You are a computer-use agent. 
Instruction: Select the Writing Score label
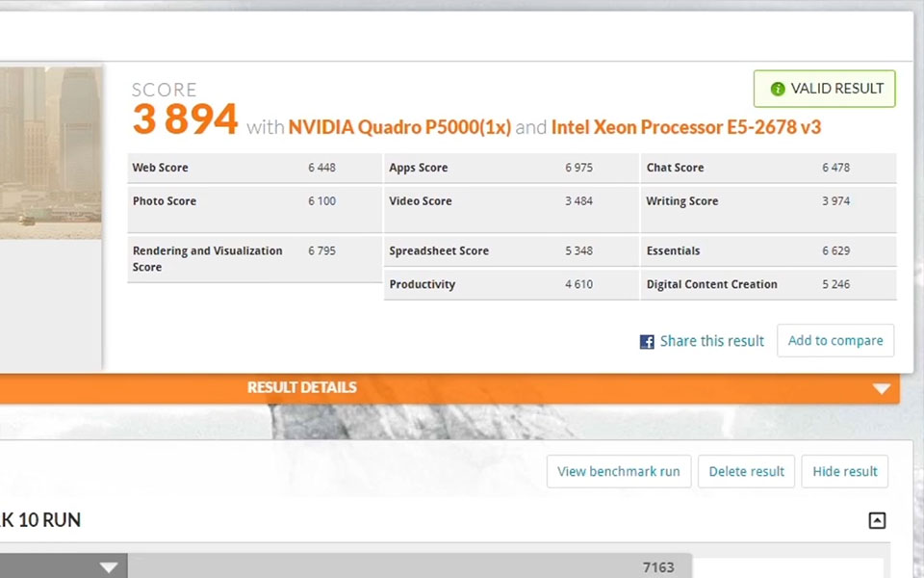point(682,201)
